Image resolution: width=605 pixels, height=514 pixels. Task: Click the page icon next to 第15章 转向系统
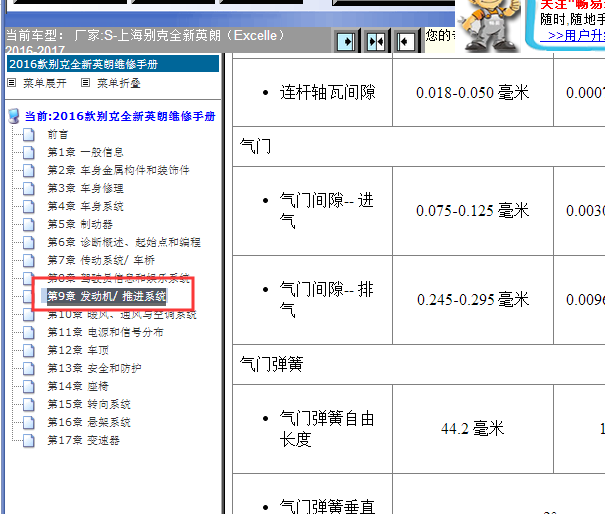pyautogui.click(x=29, y=405)
